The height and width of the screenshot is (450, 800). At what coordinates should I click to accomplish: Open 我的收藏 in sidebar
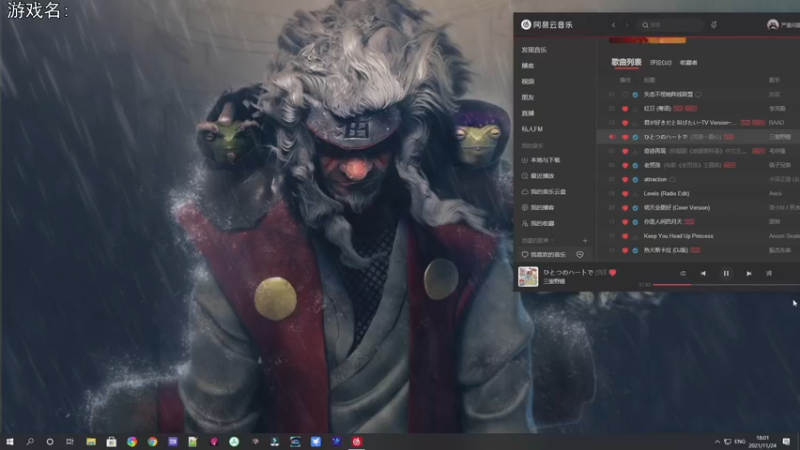click(x=538, y=223)
